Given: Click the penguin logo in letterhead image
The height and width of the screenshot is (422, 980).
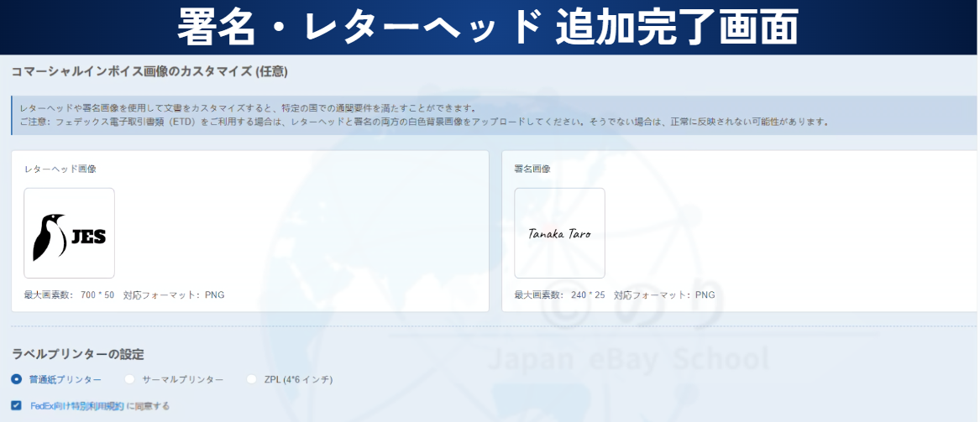Looking at the screenshot, I should coord(50,237).
